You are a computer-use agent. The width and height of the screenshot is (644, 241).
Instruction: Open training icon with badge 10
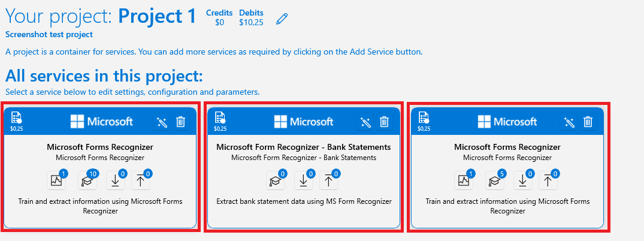click(x=87, y=180)
